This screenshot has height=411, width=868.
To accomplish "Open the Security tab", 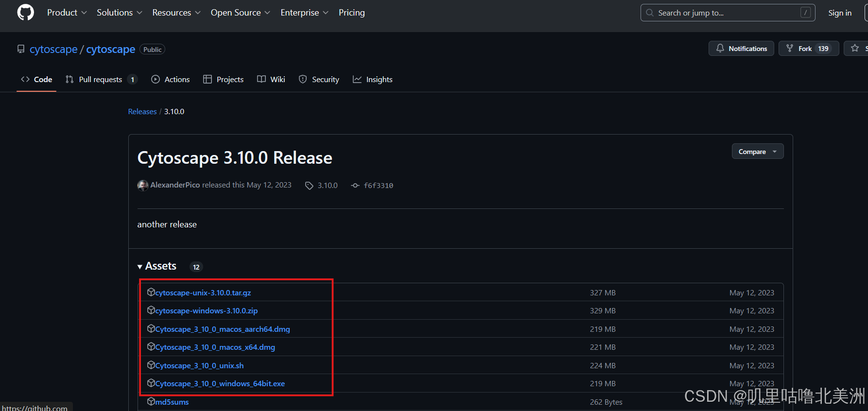I will pyautogui.click(x=319, y=79).
